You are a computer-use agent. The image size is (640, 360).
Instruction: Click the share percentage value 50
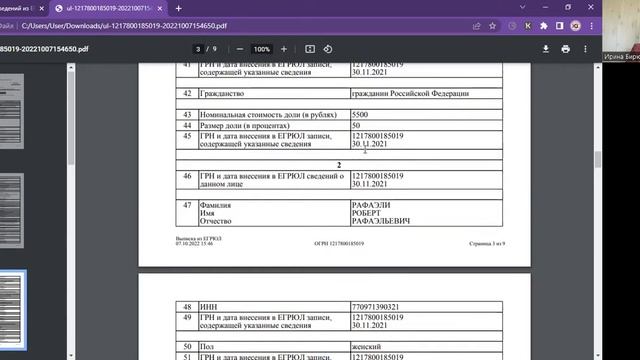tap(356, 125)
